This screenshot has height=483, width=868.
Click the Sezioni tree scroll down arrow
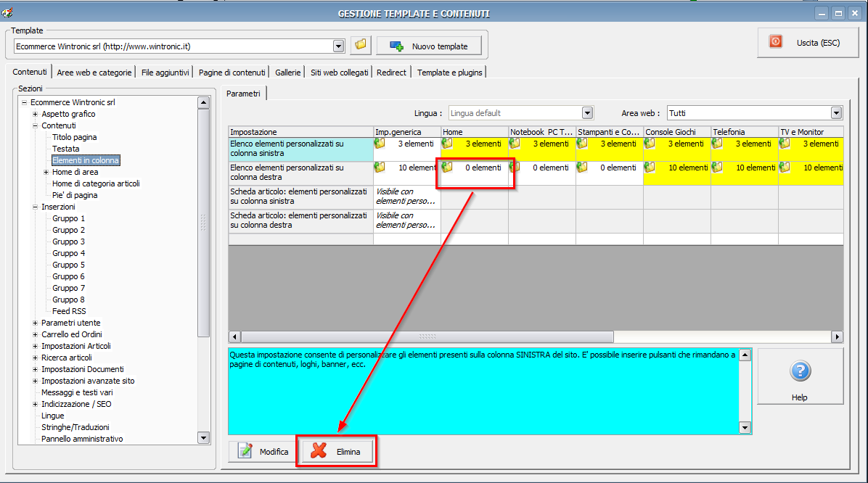tap(203, 437)
